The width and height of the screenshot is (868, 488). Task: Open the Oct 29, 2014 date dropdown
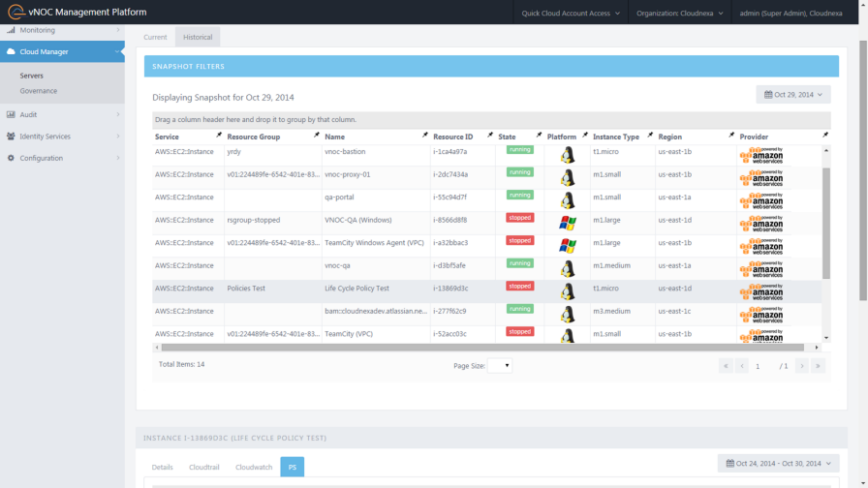792,95
